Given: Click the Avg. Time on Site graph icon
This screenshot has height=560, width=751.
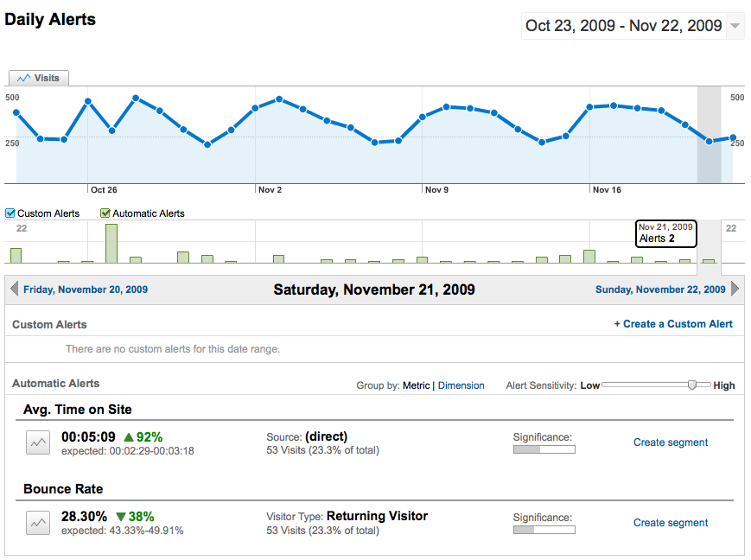Looking at the screenshot, I should coord(37,442).
